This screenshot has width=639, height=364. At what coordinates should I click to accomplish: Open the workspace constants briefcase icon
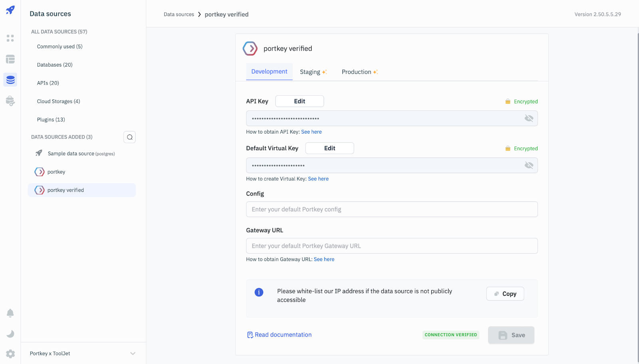point(10,101)
